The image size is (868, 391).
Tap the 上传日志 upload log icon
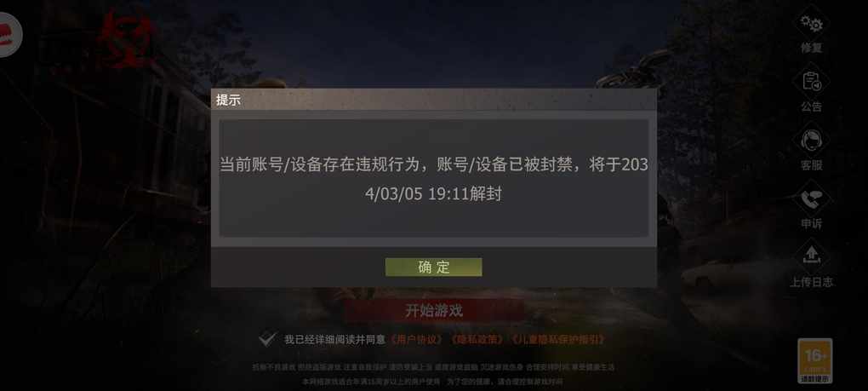[x=812, y=256]
